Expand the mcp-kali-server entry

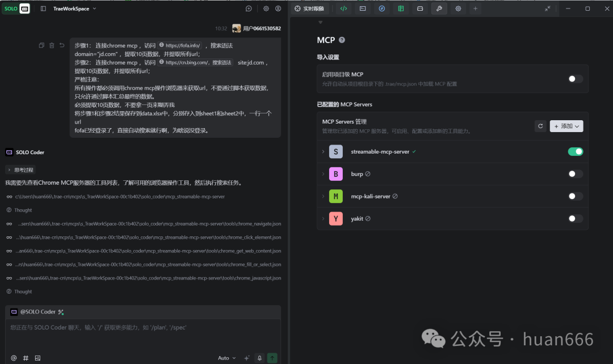324,196
